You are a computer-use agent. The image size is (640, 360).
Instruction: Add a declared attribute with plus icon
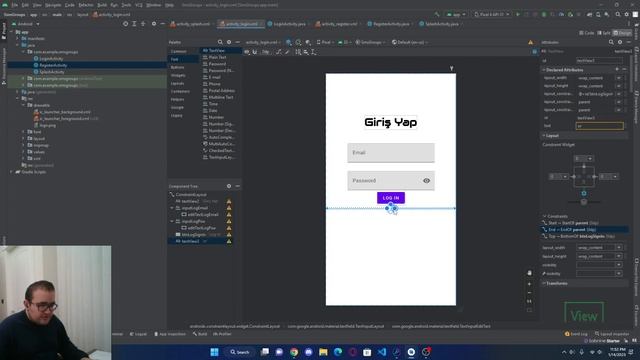[617, 70]
